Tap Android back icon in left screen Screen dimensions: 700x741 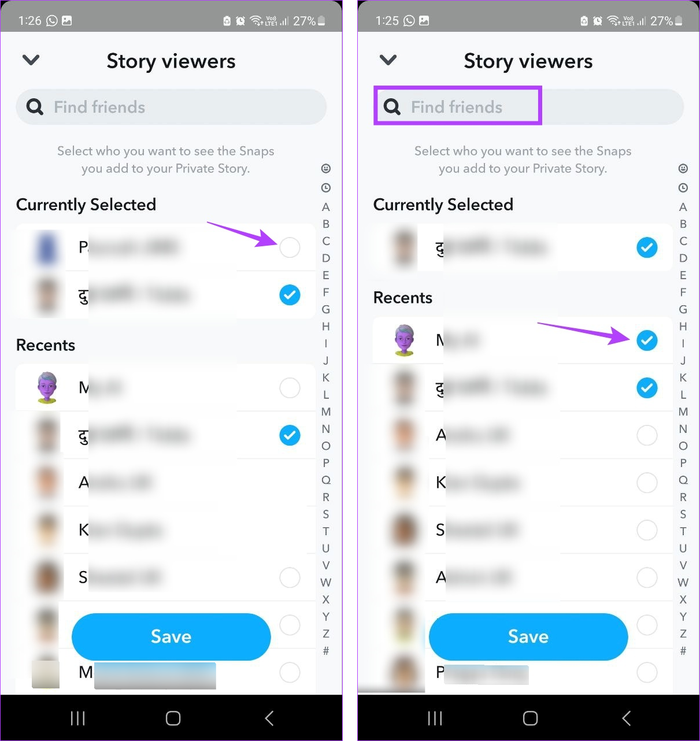pyautogui.click(x=269, y=718)
